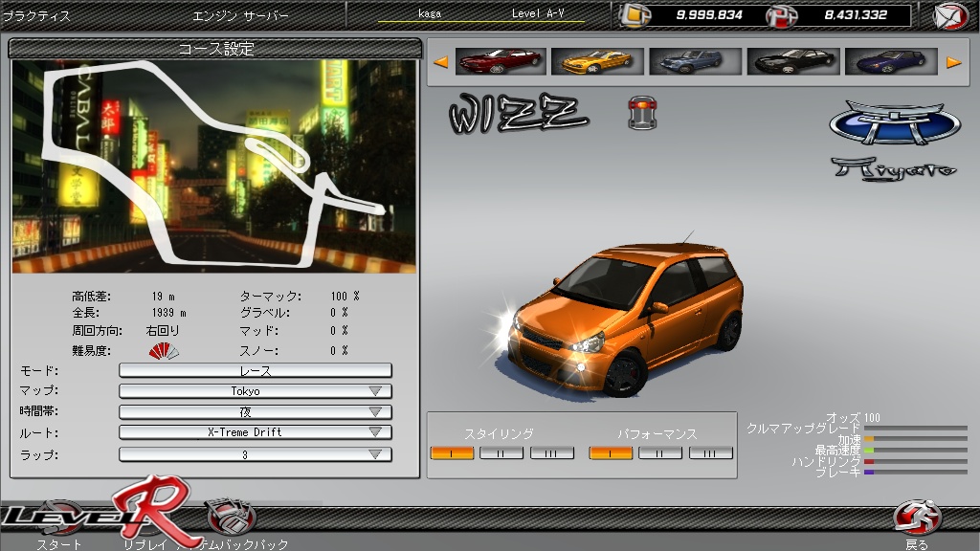Viewport: 980px width, 551px height.
Task: Click the Tokyo track map preview
Action: (213, 166)
